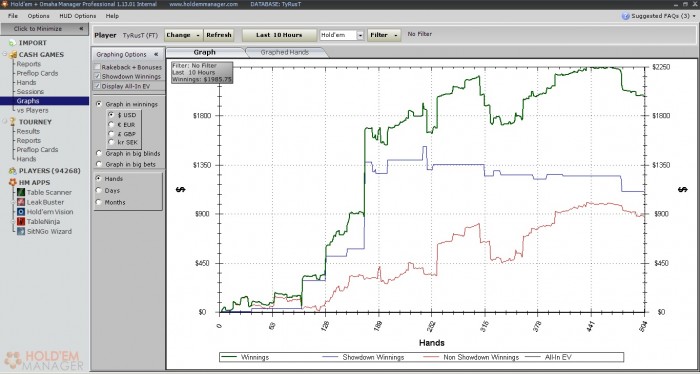Image resolution: width=700 pixels, height=374 pixels.
Task: Select $ USD currency radio
Action: pos(111,115)
